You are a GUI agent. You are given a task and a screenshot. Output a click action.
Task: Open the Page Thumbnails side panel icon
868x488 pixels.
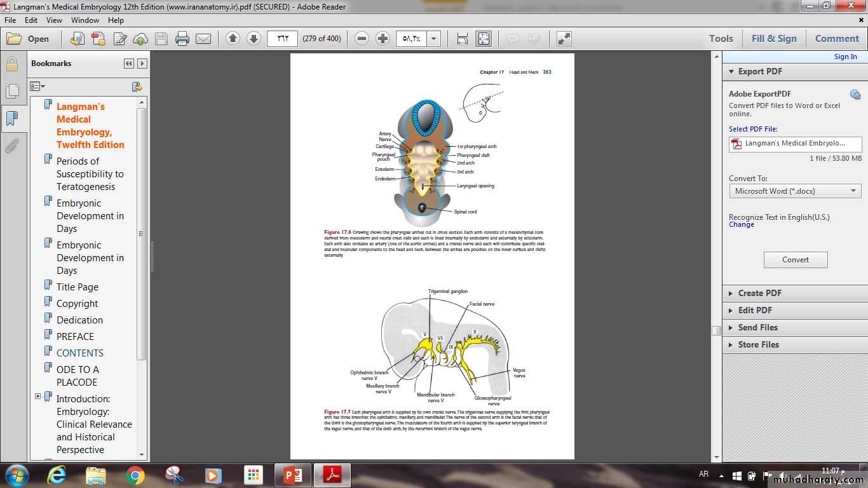pos(11,91)
